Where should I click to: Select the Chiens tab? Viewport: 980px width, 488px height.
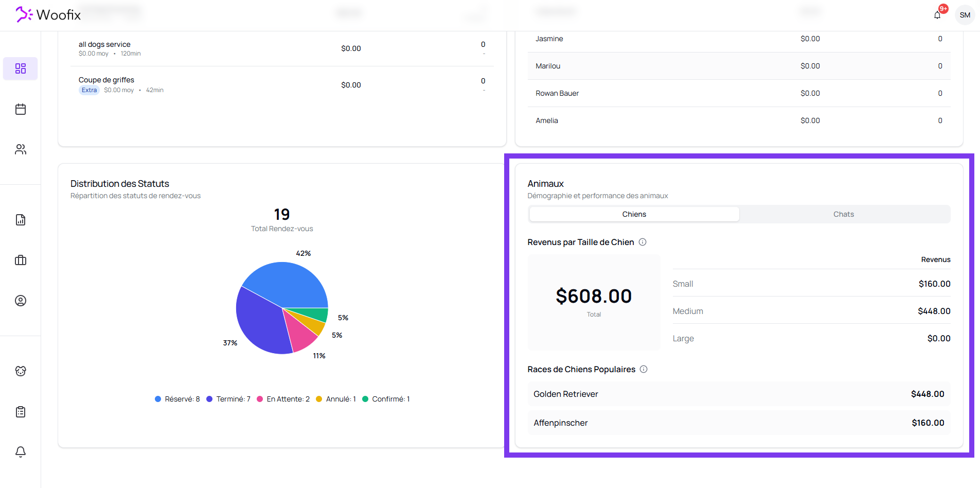click(x=634, y=214)
